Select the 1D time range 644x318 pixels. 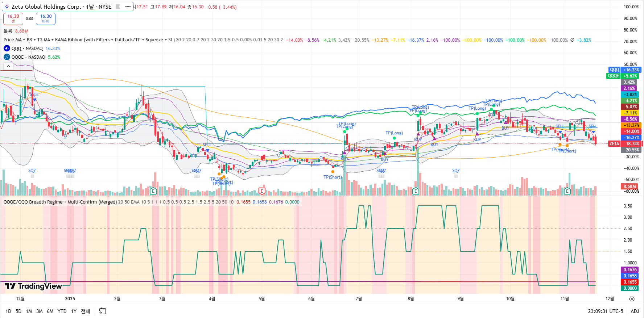pyautogui.click(x=8, y=311)
